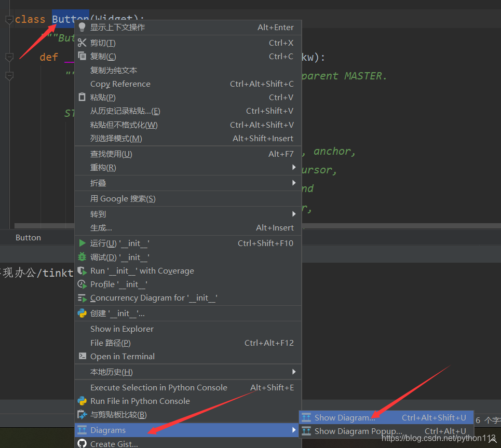
Task: Click the Diagrams menu icon
Action: click(x=82, y=430)
